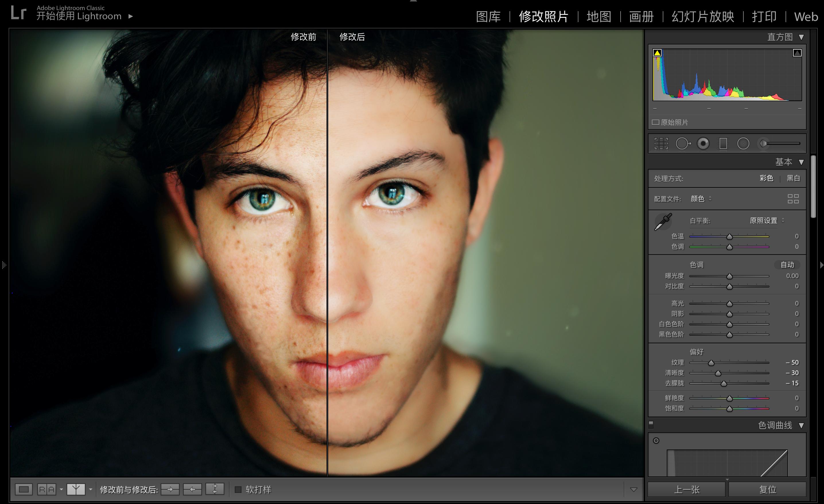Open the 配置文件 颜色 profile dropdown
This screenshot has height=504, width=824.
click(701, 199)
